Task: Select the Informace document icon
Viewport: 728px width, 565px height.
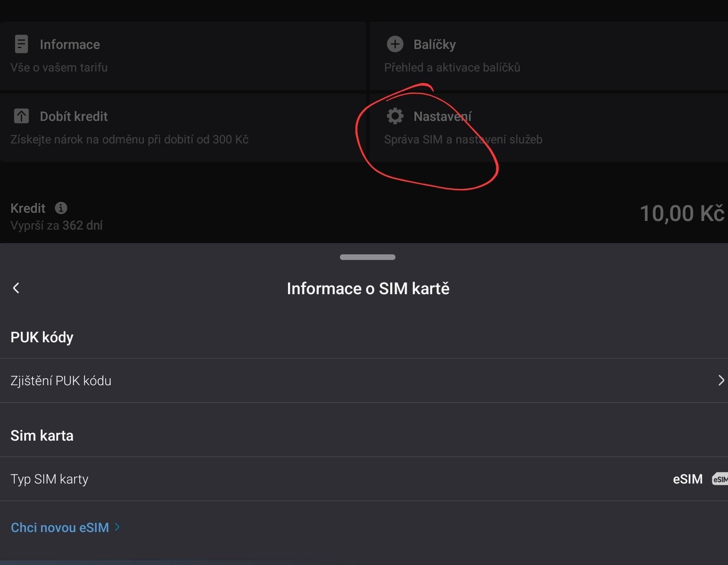Action: click(x=21, y=43)
